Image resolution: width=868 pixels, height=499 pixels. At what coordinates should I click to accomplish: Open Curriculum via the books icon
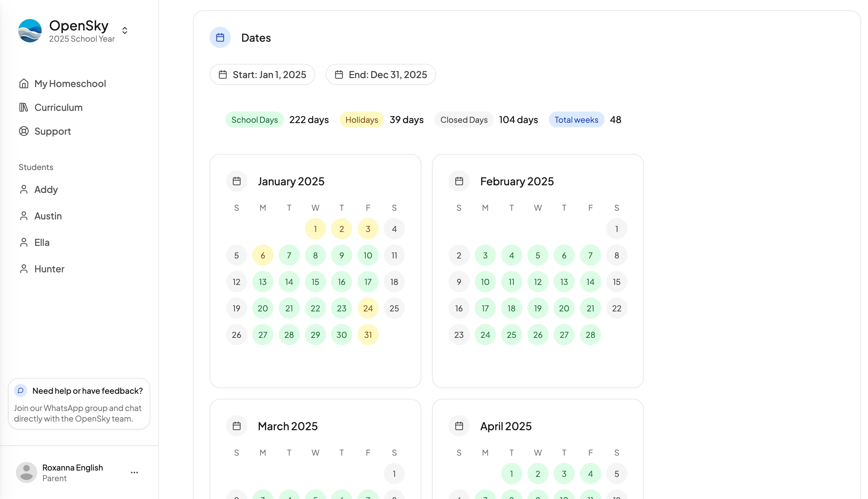point(24,107)
